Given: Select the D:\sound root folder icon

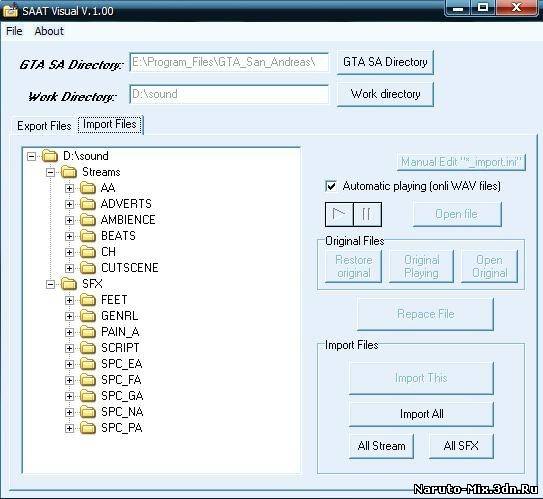Looking at the screenshot, I should tap(50, 156).
